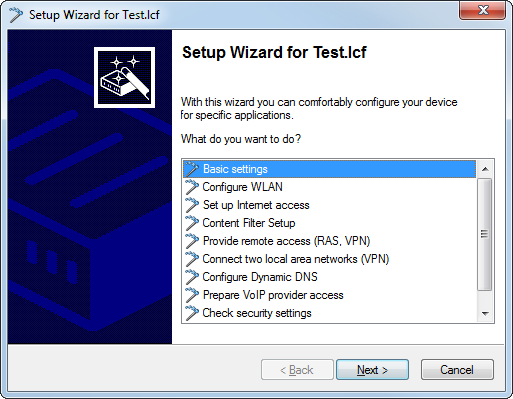This screenshot has height=399, width=513.
Task: Click the list scroll up arrow
Action: coord(485,169)
